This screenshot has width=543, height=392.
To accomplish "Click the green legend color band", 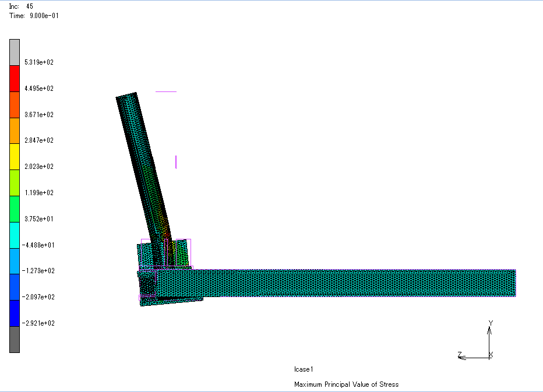I will pos(15,209).
